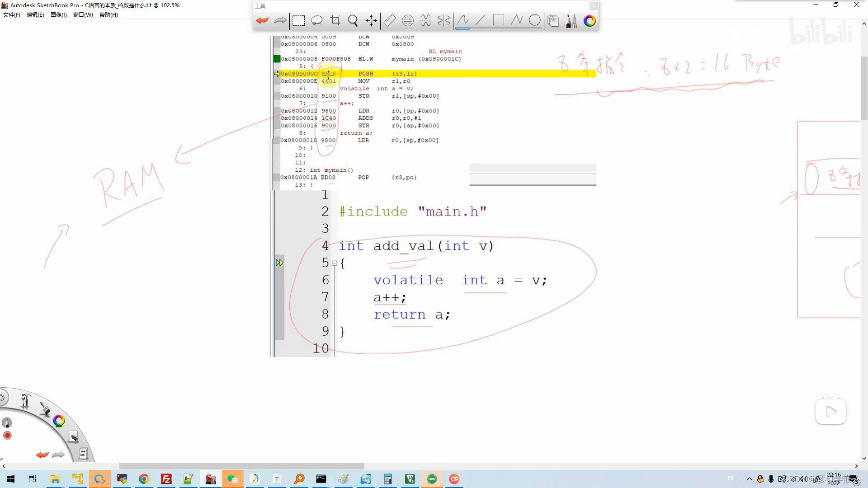868x488 pixels.
Task: Expand the lagoon color wheel menu
Action: [59, 421]
